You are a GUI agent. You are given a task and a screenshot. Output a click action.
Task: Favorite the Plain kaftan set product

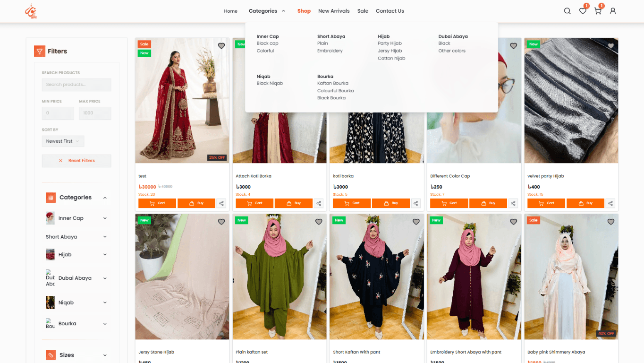(x=319, y=222)
